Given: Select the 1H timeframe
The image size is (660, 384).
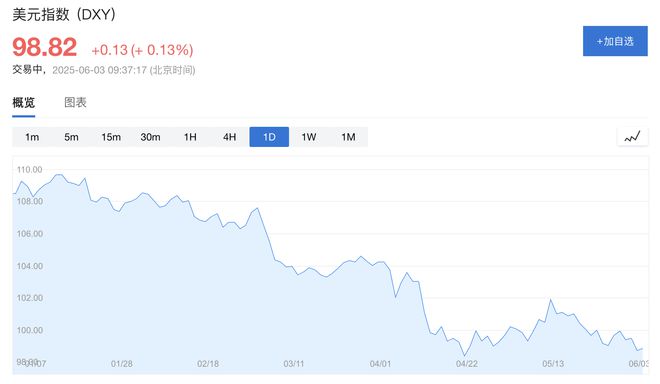Looking at the screenshot, I should tap(190, 137).
